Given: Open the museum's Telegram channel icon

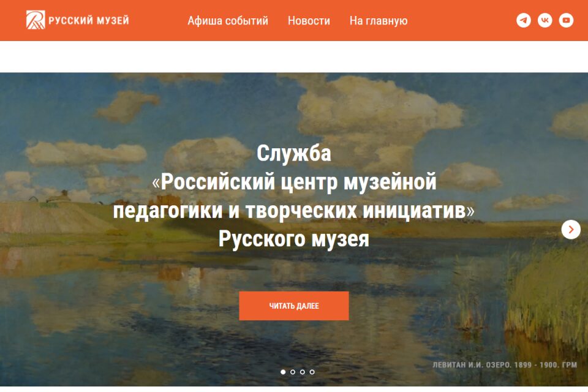Looking at the screenshot, I should point(524,20).
